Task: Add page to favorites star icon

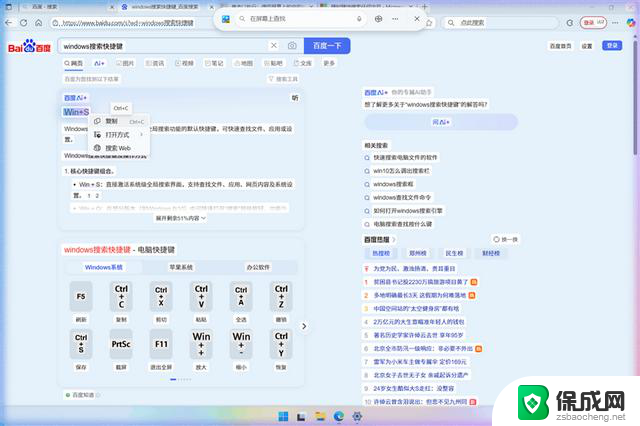Action: point(429,23)
